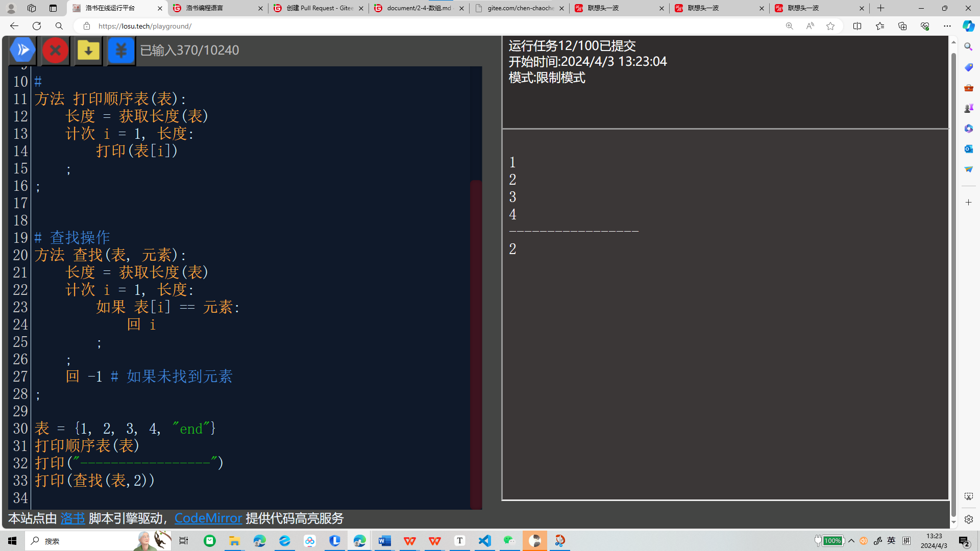Zoom in using the address bar magnifier
The height and width of the screenshot is (551, 980).
(x=790, y=26)
